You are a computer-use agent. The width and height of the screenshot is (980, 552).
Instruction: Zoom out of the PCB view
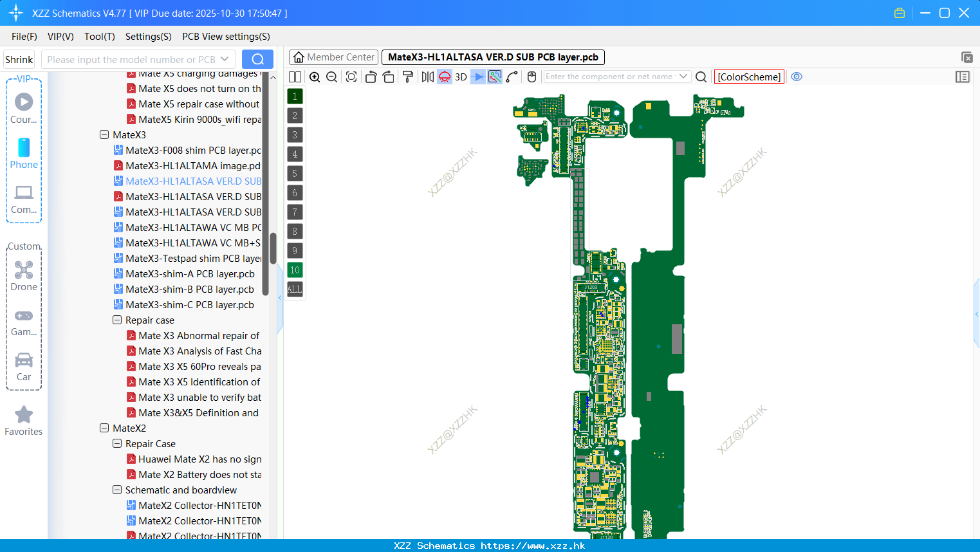tap(332, 77)
